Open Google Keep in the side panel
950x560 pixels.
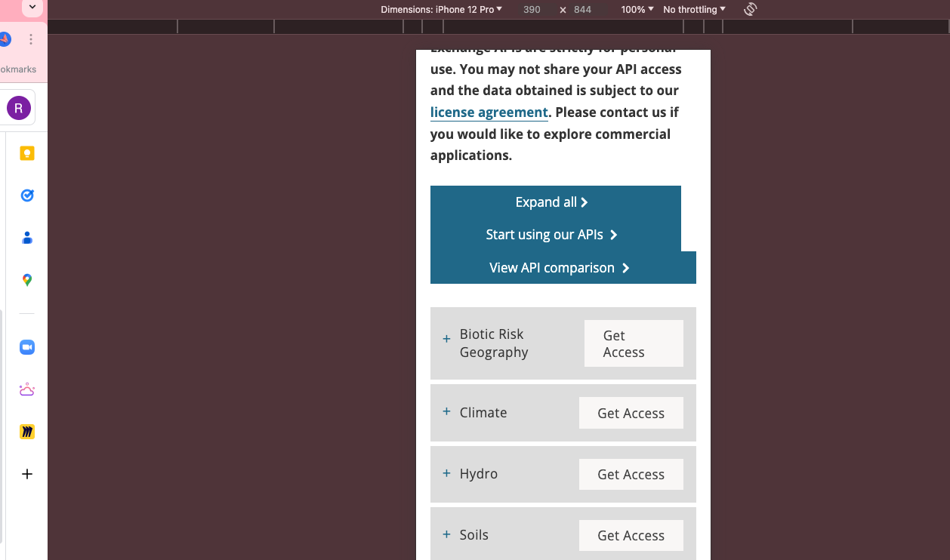coord(27,153)
